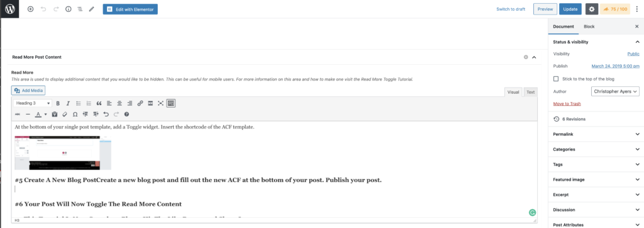Screen dimensions: 644x228
Task: Open the Author dropdown Christopher Ayers
Action: click(x=615, y=91)
